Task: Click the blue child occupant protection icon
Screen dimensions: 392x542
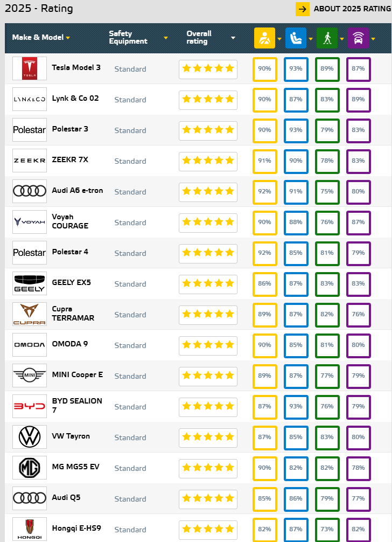Action: [296, 38]
